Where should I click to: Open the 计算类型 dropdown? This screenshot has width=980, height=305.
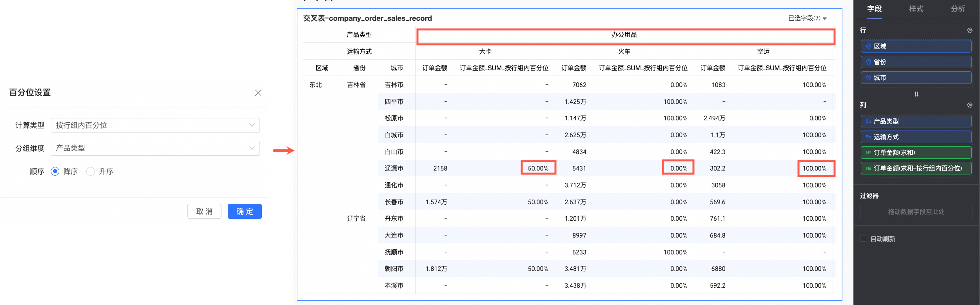(155, 125)
